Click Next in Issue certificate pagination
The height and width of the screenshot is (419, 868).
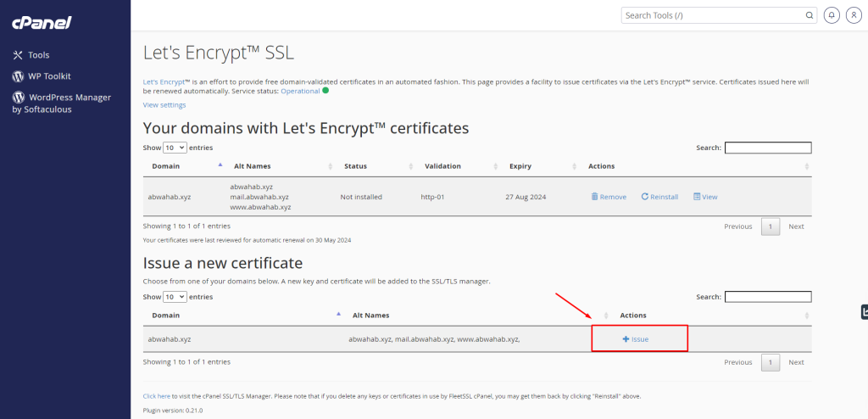pos(796,362)
